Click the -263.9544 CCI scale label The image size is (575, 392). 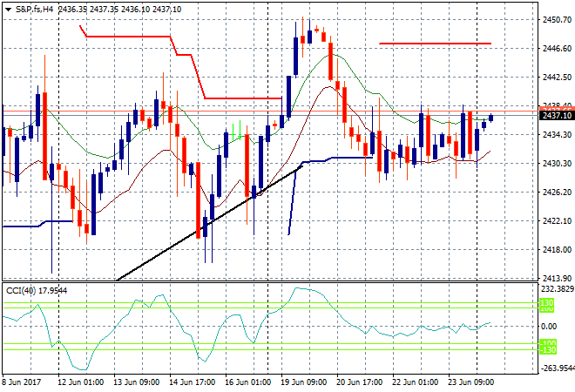(x=558, y=368)
